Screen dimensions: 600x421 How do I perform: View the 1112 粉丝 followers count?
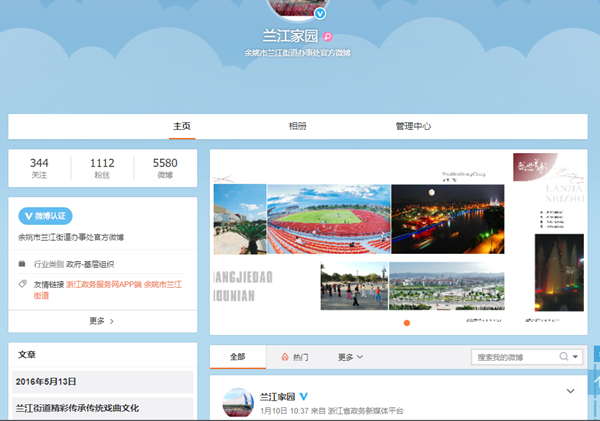(x=102, y=168)
